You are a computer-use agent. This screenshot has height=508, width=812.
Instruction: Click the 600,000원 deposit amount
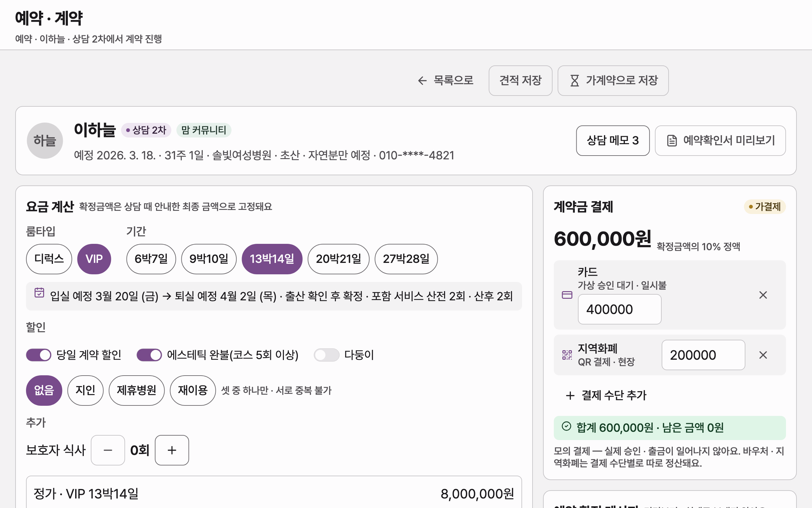click(602, 239)
